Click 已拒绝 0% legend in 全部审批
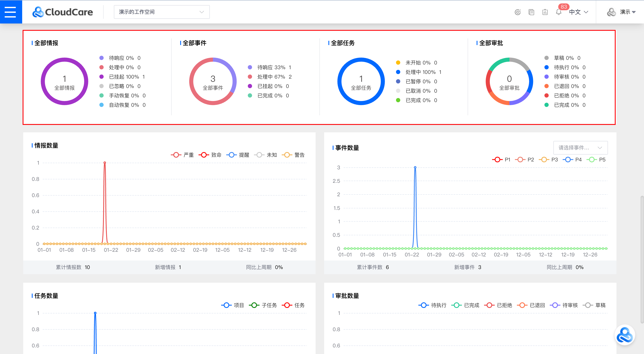Image resolution: width=644 pixels, height=354 pixels. [x=565, y=96]
